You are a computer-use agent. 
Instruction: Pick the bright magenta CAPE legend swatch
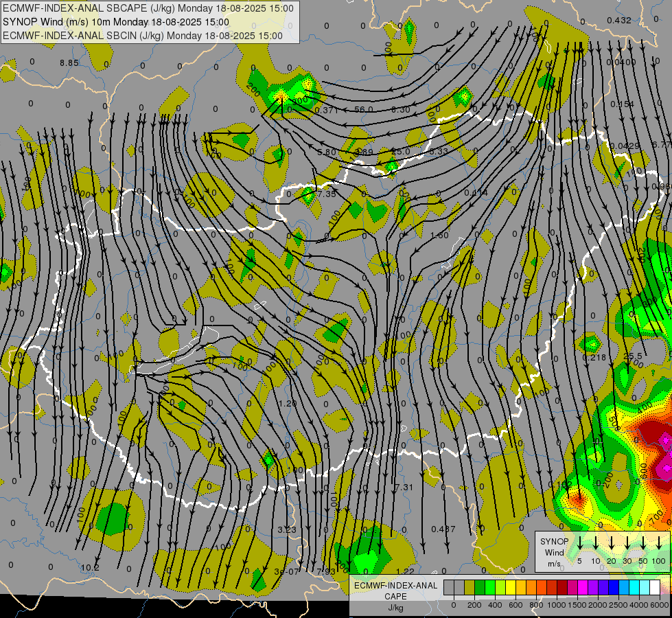point(583,588)
